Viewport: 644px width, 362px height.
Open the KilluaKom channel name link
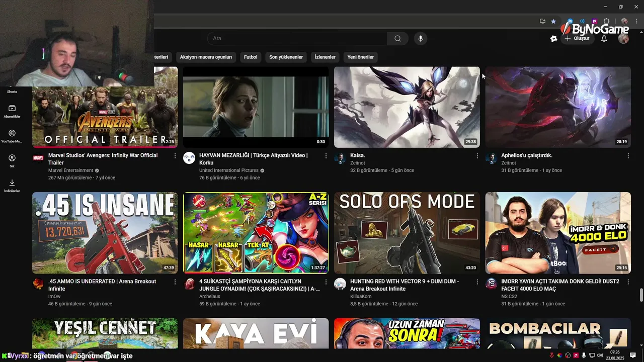click(362, 297)
